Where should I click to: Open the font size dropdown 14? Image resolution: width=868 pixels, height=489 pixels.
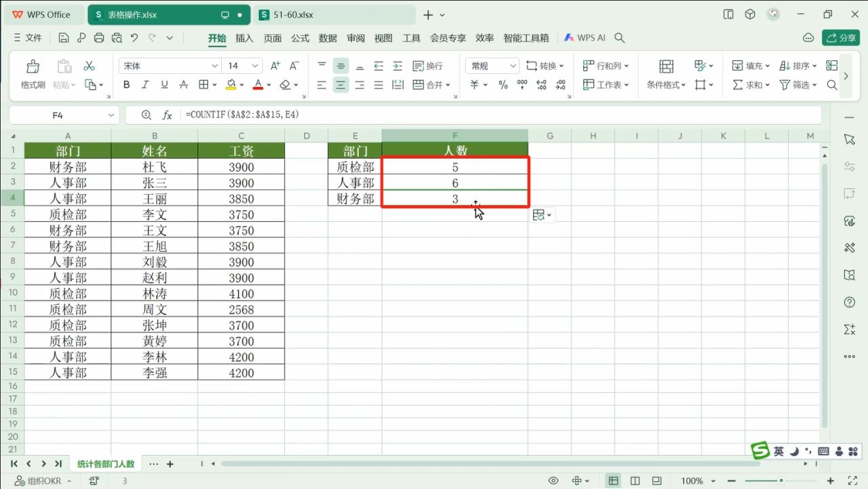pyautogui.click(x=255, y=66)
